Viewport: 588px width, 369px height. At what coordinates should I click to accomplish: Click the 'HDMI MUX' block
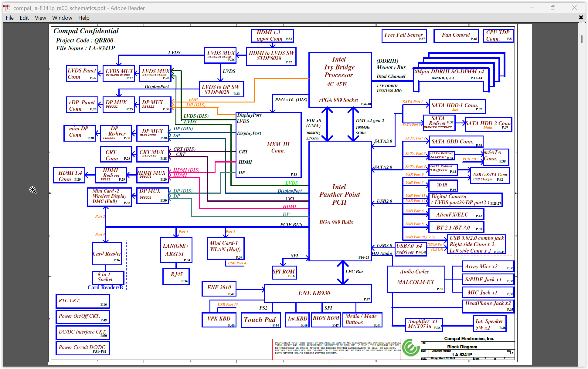pyautogui.click(x=152, y=175)
